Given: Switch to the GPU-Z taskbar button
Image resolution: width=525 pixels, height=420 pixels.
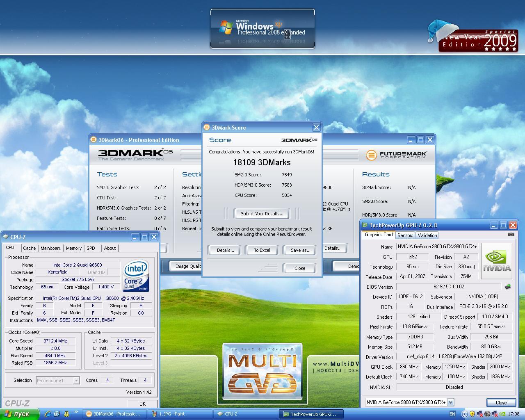Looking at the screenshot, I should (311, 414).
